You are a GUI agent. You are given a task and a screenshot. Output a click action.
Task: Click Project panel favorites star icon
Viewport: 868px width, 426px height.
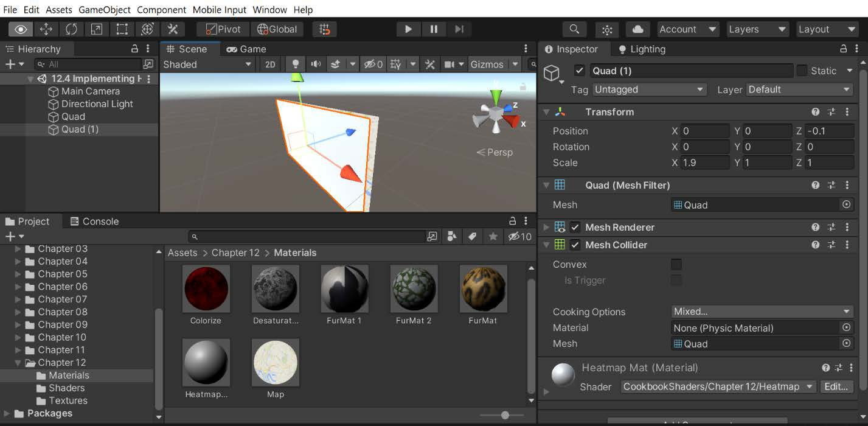click(493, 237)
